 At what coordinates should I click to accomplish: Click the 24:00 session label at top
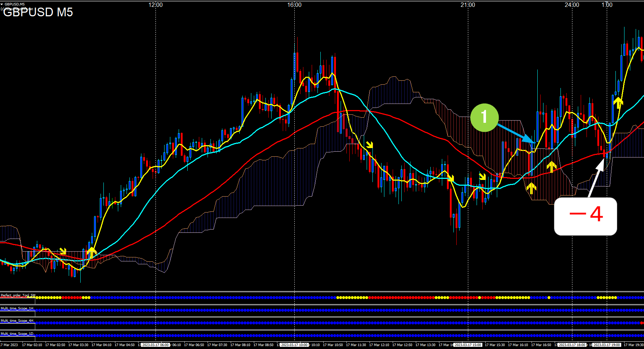click(x=572, y=5)
